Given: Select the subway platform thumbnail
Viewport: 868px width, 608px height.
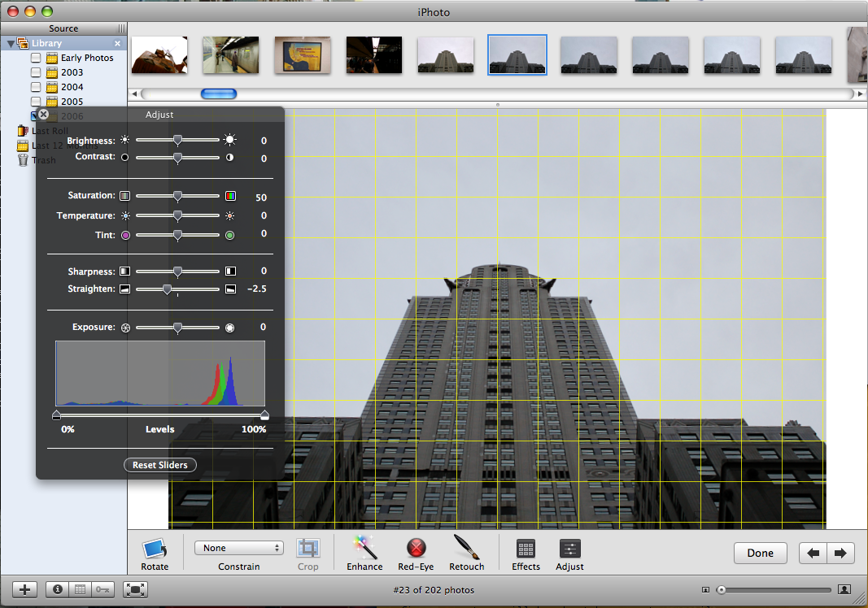Looking at the screenshot, I should [231, 54].
